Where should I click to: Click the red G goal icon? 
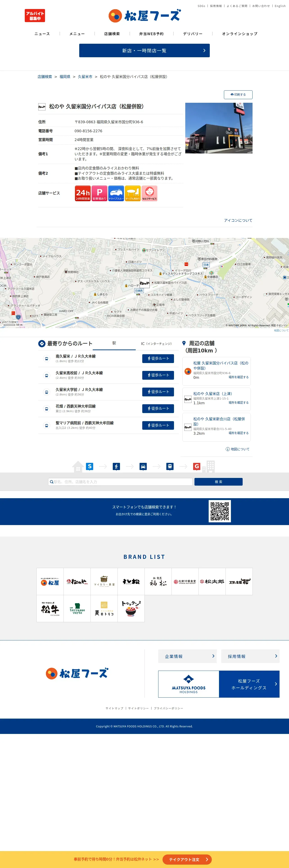[197, 466]
